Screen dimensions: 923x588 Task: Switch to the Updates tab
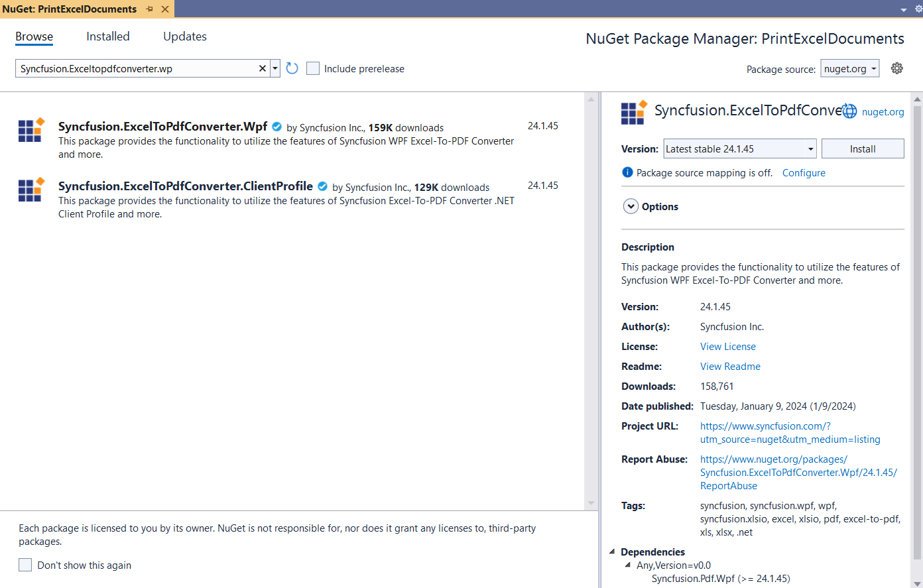[185, 36]
